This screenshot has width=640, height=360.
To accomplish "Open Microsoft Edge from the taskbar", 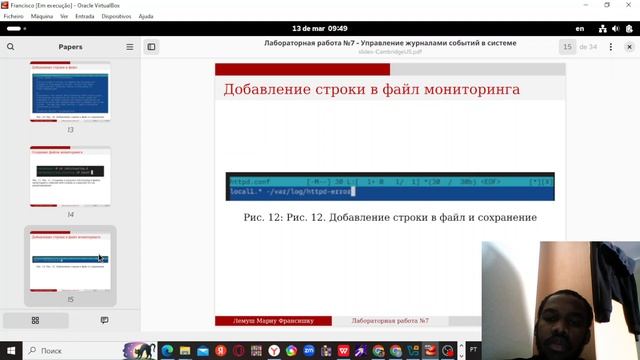I will [167, 351].
